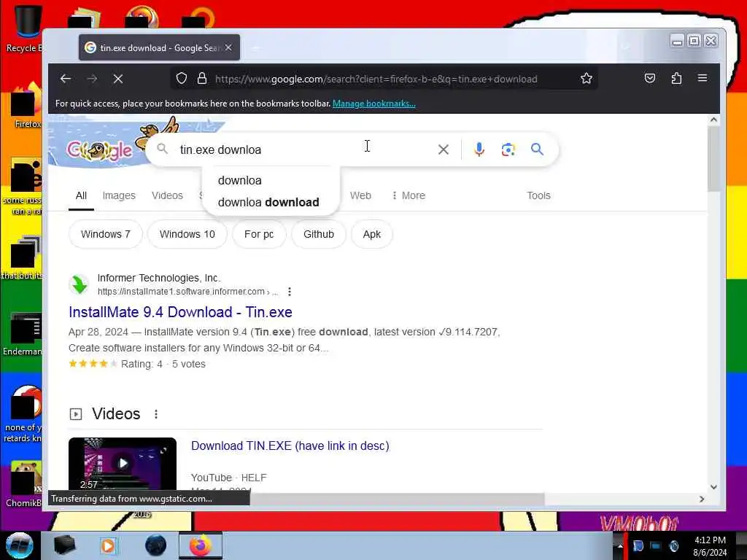747x560 pixels.
Task: Open InstallMate 9.4 Download - Tin.exe result
Action: click(181, 312)
